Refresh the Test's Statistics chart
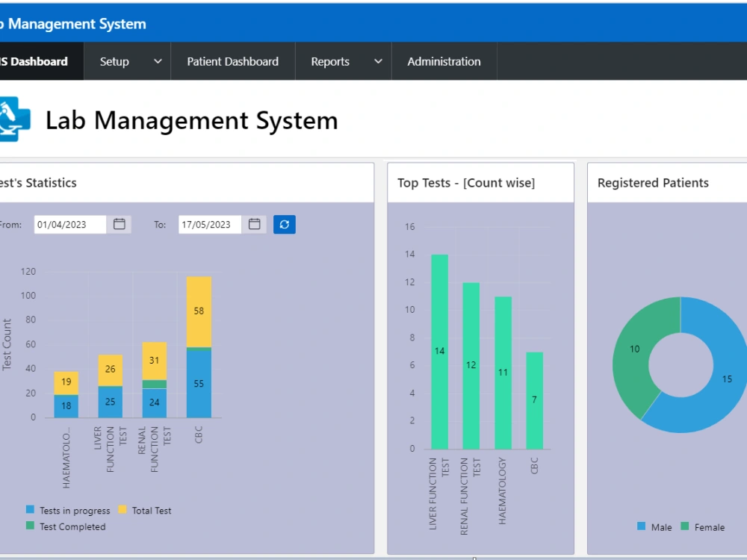Screen dimensions: 747x560 (284, 224)
